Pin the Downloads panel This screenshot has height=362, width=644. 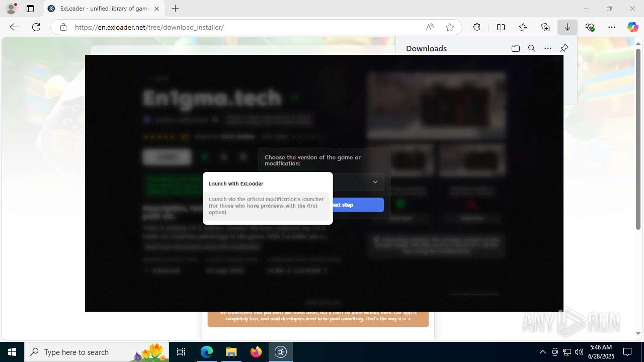click(564, 48)
